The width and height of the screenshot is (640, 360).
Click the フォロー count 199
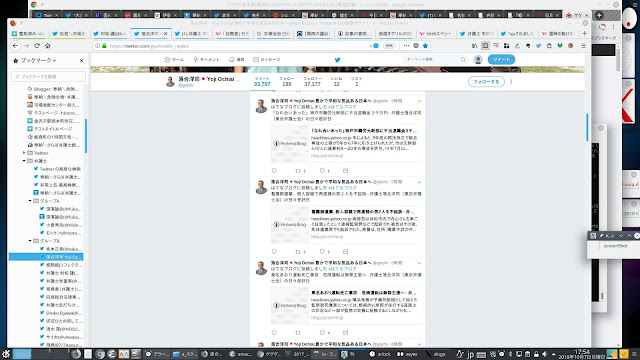click(x=287, y=82)
